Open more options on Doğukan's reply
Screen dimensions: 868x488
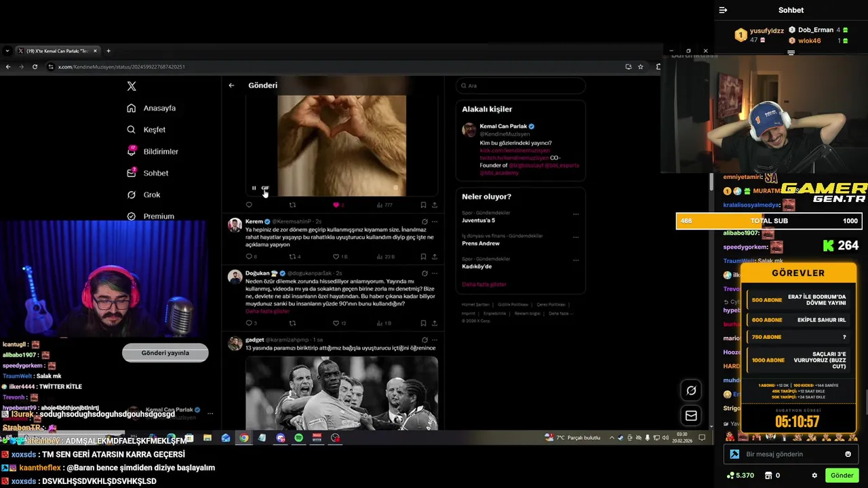(435, 273)
